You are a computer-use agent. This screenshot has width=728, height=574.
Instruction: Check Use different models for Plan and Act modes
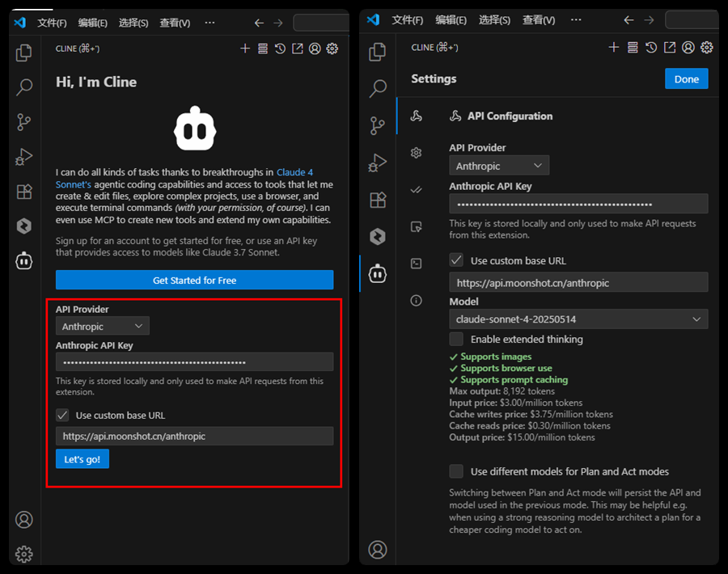456,471
